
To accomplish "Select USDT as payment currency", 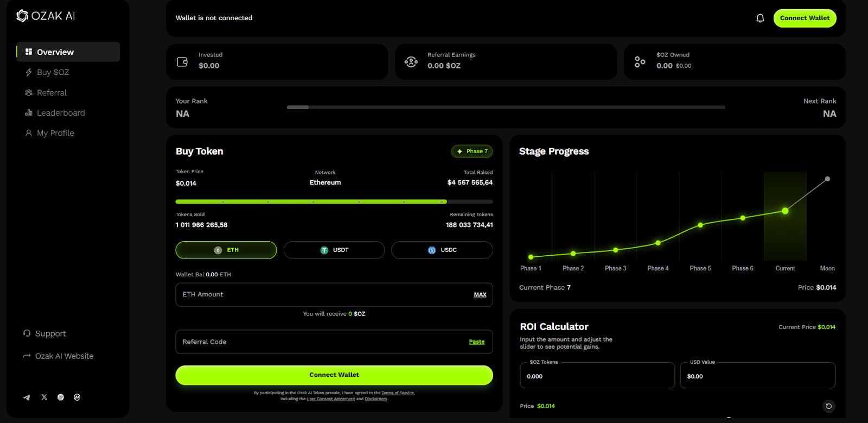I will coord(334,250).
